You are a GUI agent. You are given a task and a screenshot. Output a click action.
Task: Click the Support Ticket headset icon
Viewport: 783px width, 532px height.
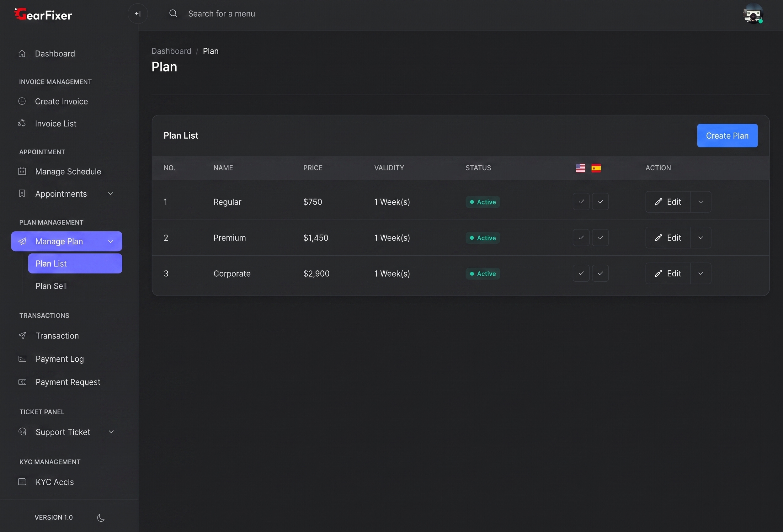pyautogui.click(x=22, y=432)
